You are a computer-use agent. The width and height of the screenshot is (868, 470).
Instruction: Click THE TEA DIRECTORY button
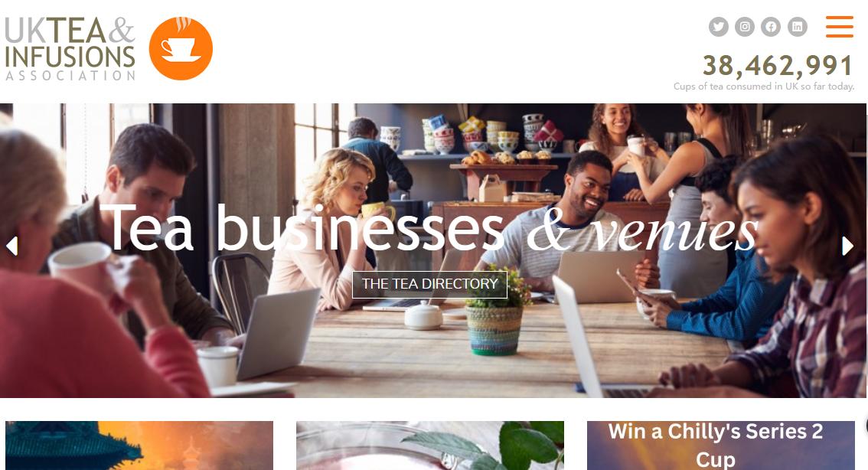429,284
